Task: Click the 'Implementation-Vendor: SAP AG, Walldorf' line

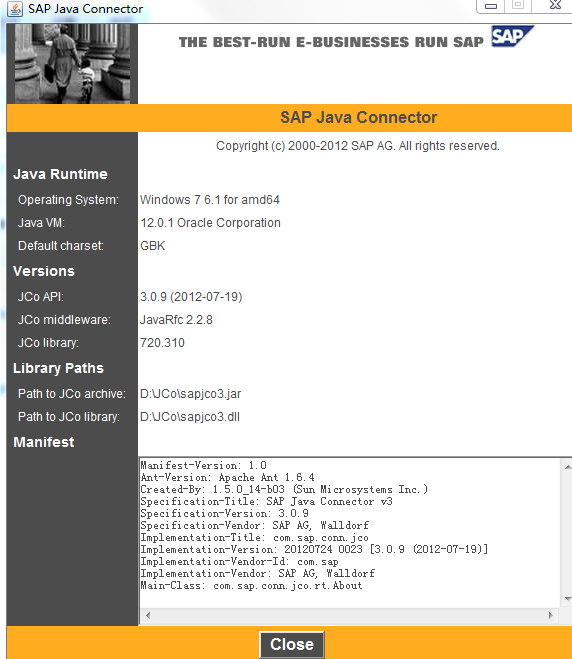Action: pyautogui.click(x=257, y=573)
